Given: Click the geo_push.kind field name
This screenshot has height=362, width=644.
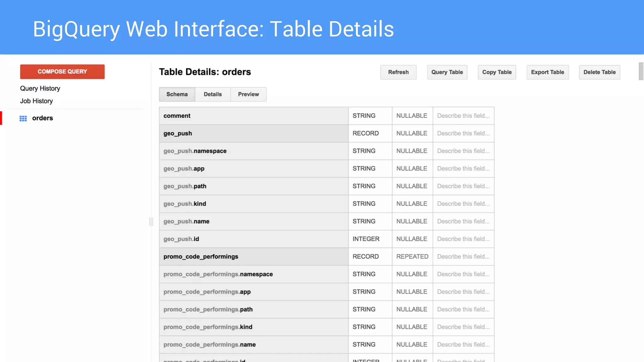Looking at the screenshot, I should [185, 204].
